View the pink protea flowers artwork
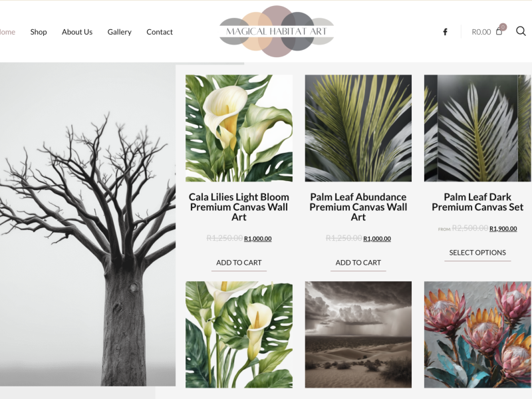Viewport: 532px width, 399px height. [477, 334]
